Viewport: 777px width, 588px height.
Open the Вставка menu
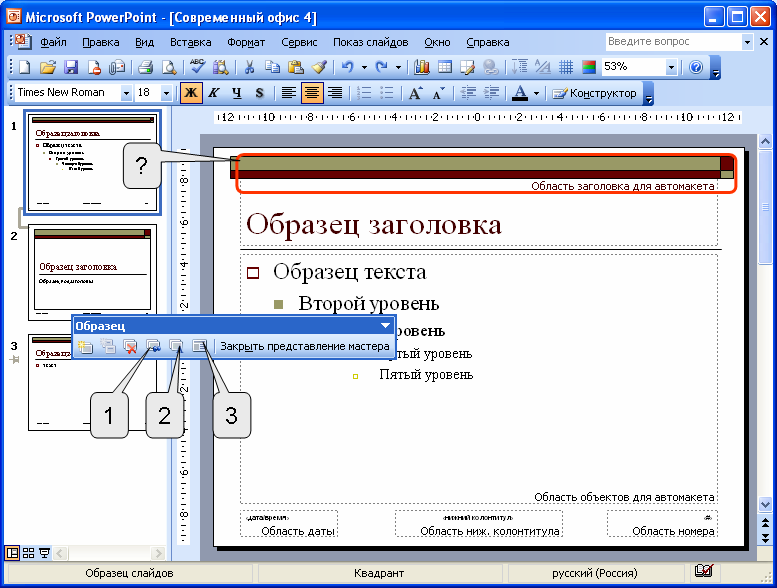pyautogui.click(x=191, y=42)
